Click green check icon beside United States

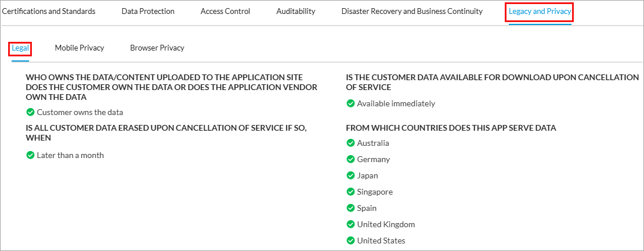(x=350, y=241)
